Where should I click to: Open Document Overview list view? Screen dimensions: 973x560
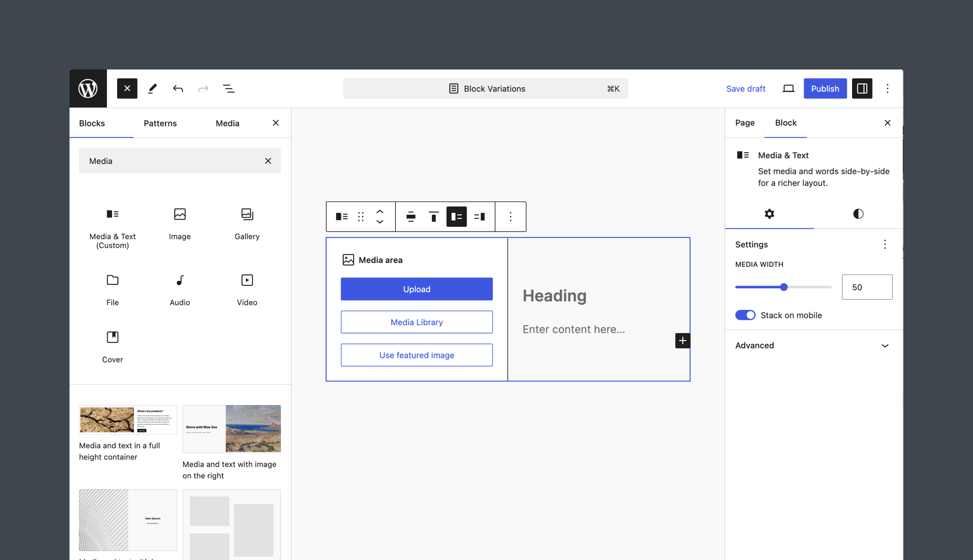(x=229, y=89)
